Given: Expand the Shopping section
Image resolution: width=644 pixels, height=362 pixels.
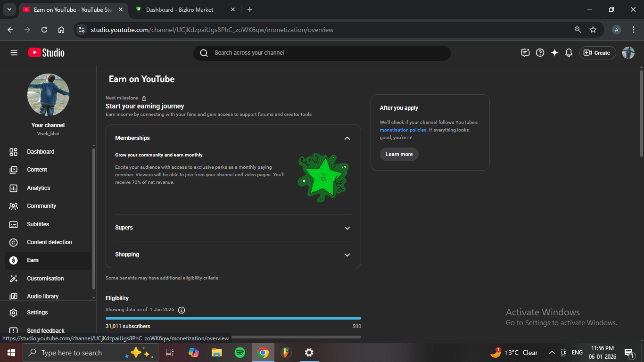Looking at the screenshot, I should [347, 255].
